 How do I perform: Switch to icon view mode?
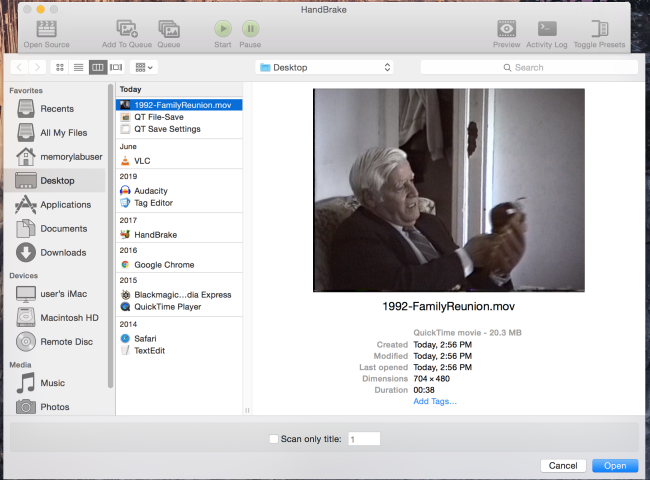pos(60,67)
